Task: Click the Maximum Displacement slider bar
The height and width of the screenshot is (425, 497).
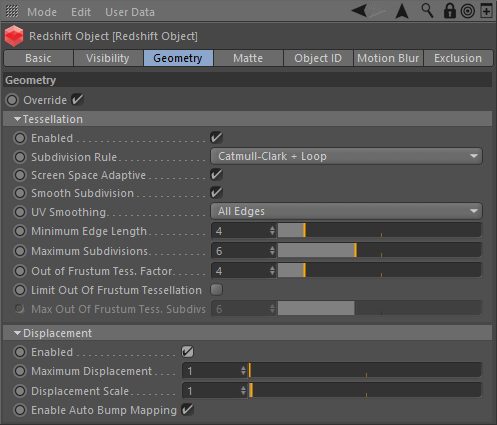Action: click(365, 371)
